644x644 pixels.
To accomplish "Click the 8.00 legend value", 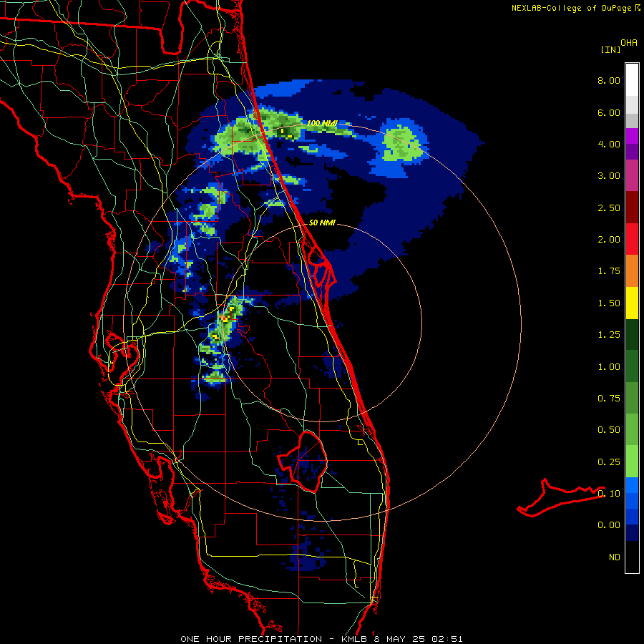I will pyautogui.click(x=609, y=80).
